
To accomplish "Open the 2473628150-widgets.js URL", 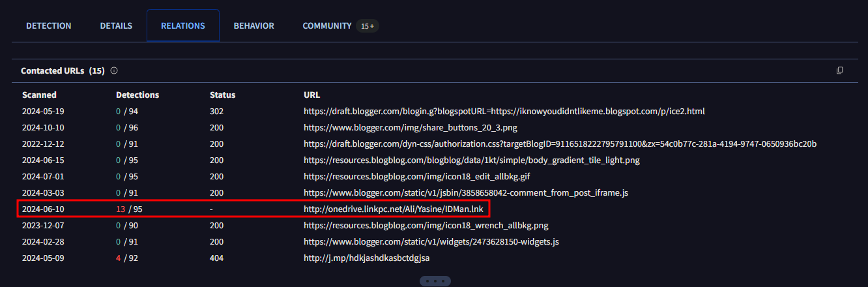I will pos(431,242).
